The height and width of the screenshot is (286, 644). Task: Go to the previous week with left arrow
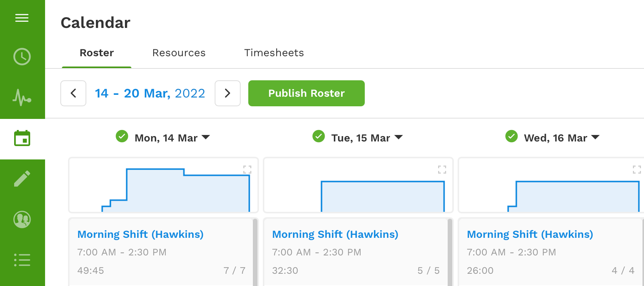point(73,93)
